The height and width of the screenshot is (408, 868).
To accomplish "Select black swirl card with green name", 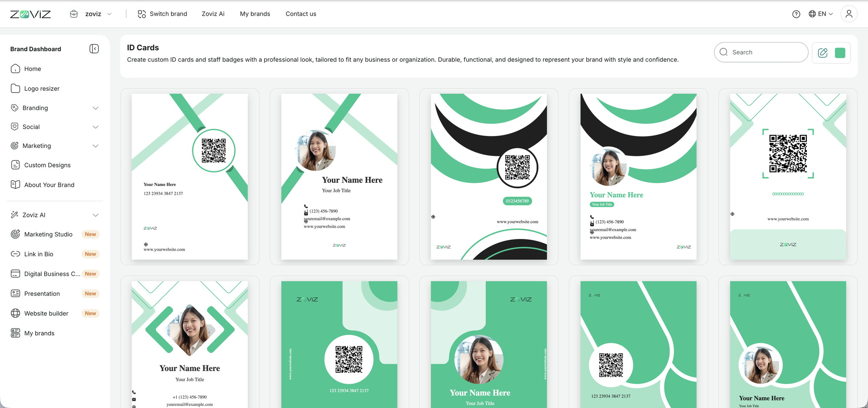I will pyautogui.click(x=638, y=176).
